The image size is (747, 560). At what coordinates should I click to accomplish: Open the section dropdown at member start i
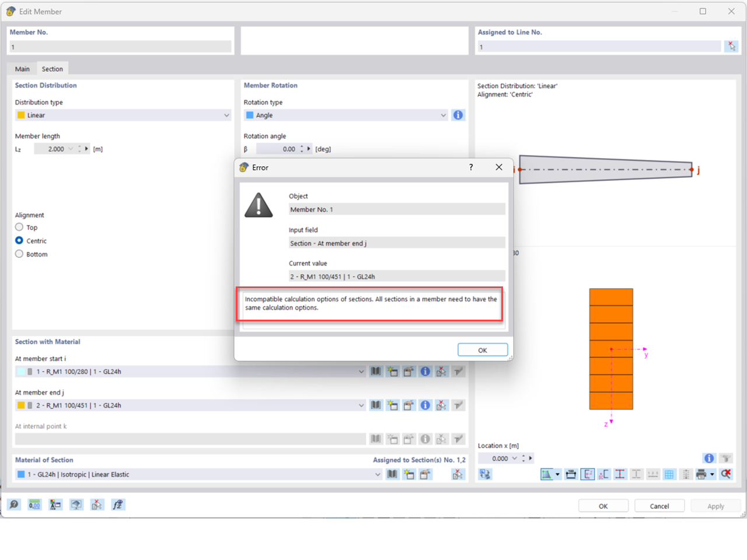pos(362,372)
